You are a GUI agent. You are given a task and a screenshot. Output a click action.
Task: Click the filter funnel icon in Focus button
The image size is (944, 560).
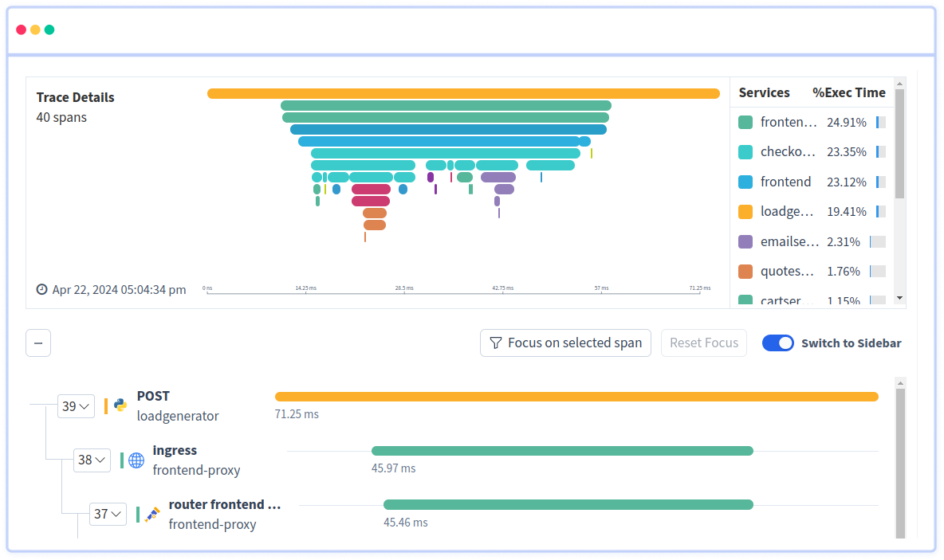pyautogui.click(x=497, y=343)
